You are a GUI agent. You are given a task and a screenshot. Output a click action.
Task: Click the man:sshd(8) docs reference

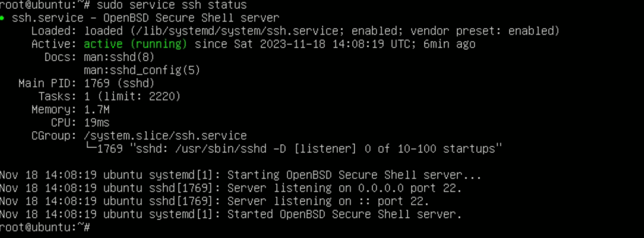(120, 57)
